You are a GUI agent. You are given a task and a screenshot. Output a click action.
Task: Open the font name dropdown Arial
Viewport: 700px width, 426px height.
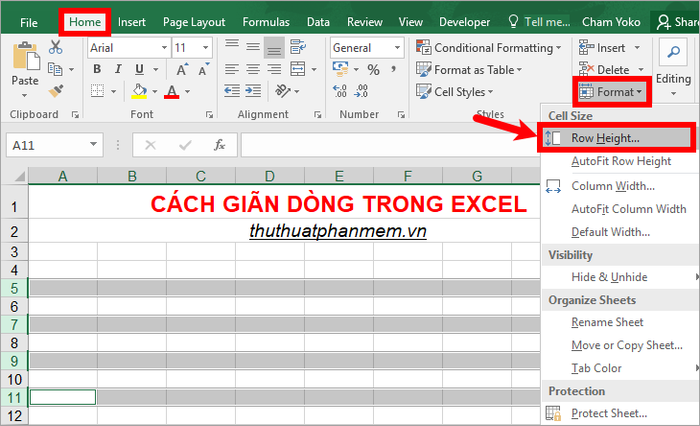point(164,48)
